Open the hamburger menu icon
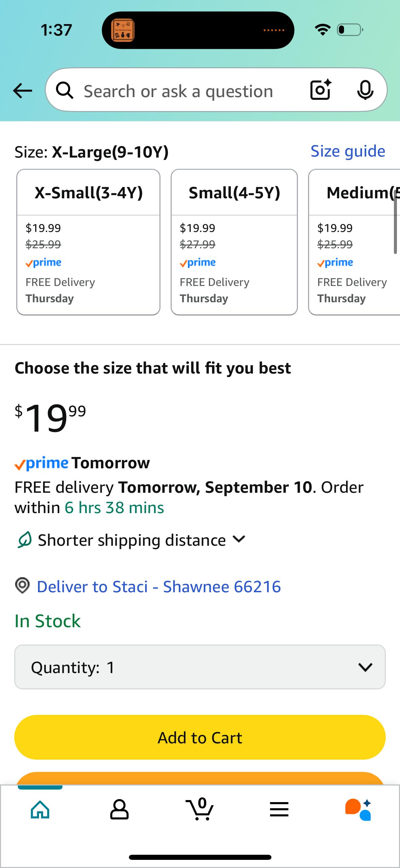Viewport: 400px width, 868px height. coord(279,810)
